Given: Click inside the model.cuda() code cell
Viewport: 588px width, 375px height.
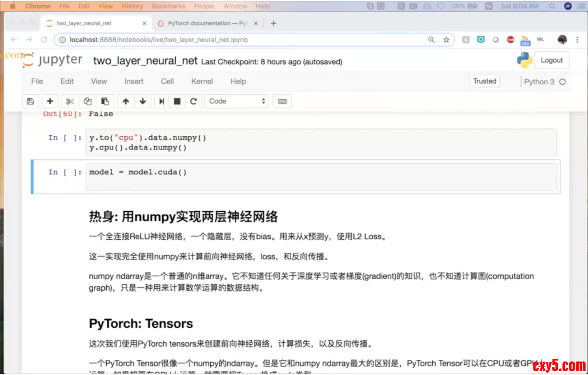Looking at the screenshot, I should pos(321,176).
